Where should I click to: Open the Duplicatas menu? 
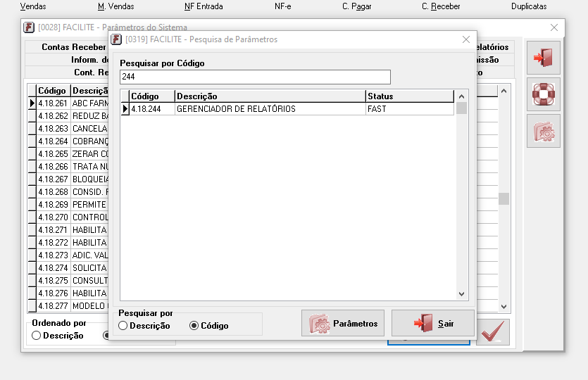pos(529,6)
